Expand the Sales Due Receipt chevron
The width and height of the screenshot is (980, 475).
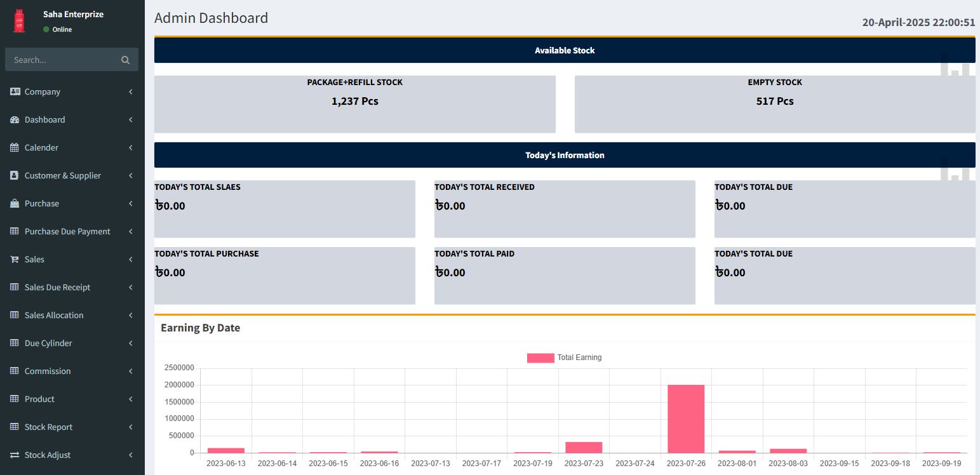131,288
